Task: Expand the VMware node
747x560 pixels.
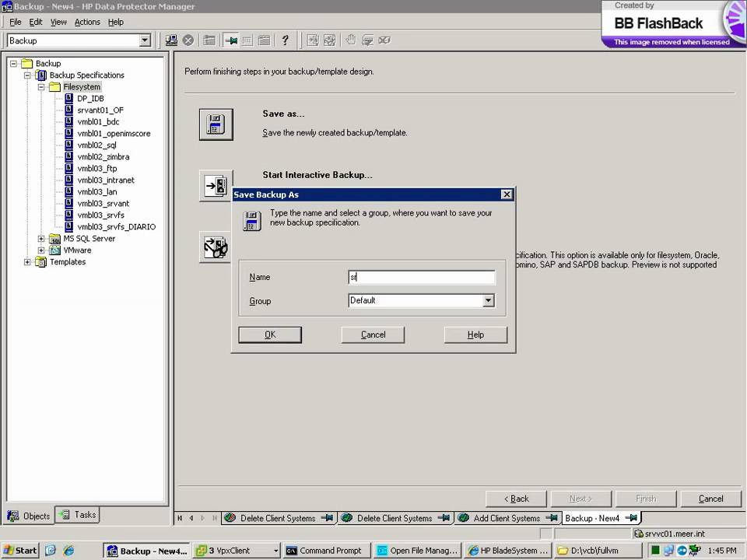Action: [41, 250]
